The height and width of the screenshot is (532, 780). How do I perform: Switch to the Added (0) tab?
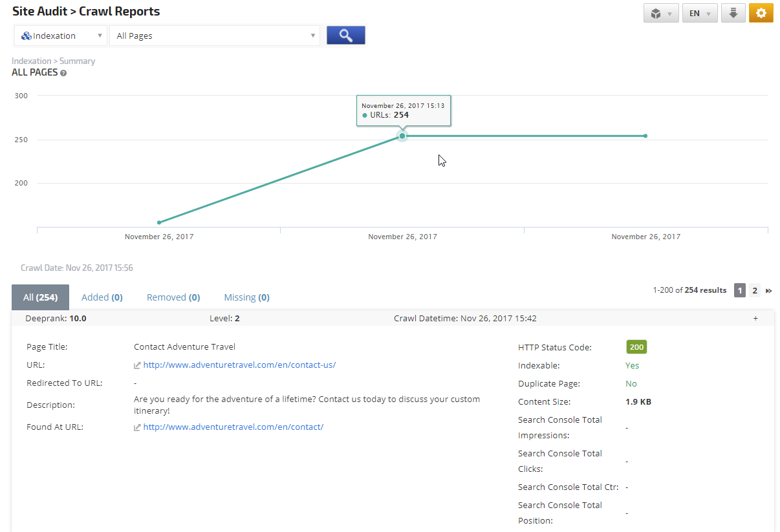click(x=102, y=297)
